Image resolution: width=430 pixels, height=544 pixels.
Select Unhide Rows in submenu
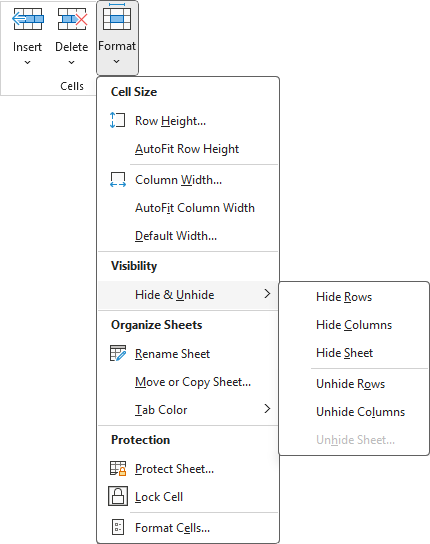click(351, 384)
